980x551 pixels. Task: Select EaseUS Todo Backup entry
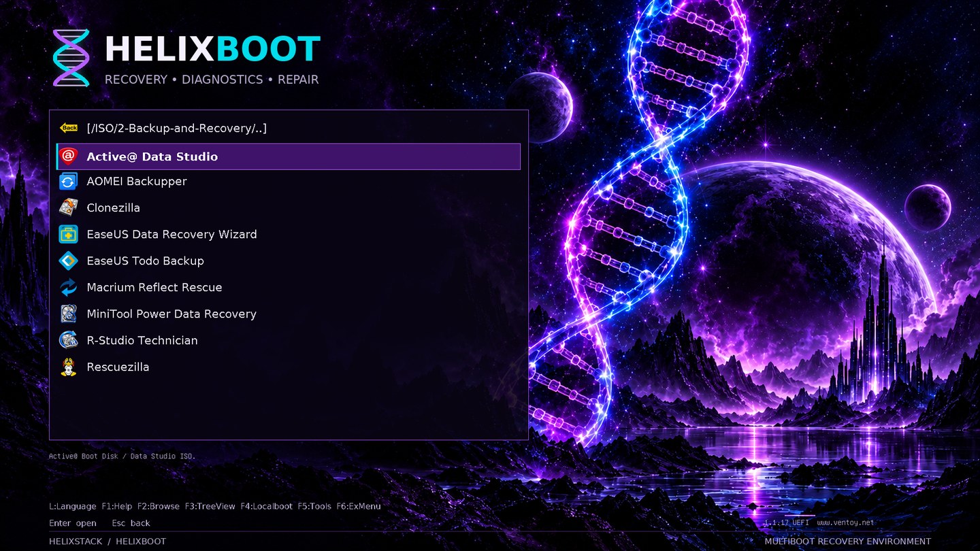(x=289, y=261)
